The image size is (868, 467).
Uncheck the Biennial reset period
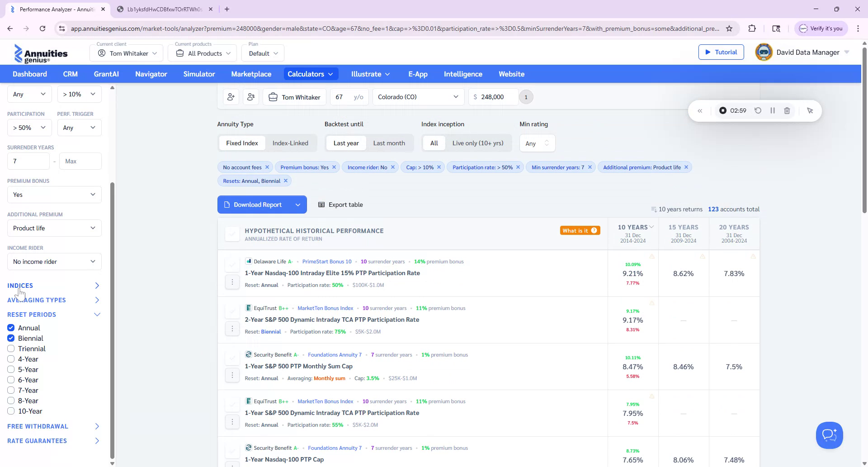(x=11, y=338)
